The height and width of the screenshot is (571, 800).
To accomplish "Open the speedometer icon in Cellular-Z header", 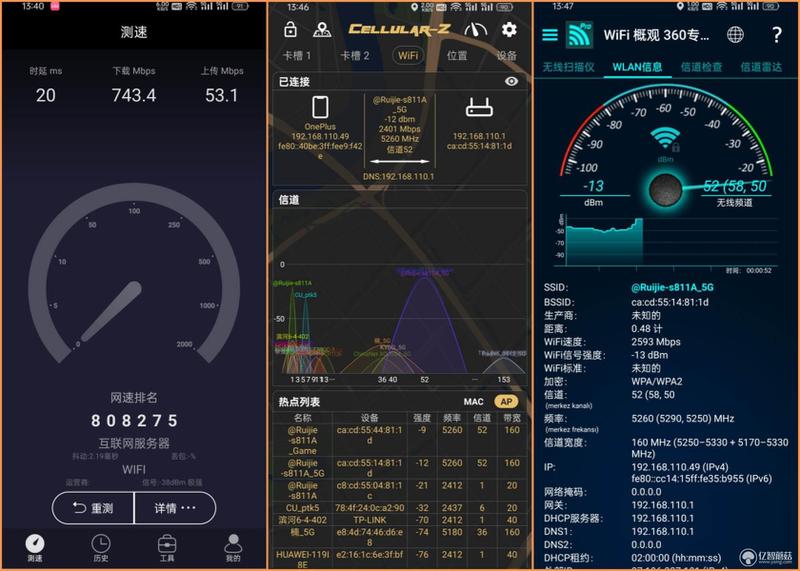I will (x=476, y=30).
